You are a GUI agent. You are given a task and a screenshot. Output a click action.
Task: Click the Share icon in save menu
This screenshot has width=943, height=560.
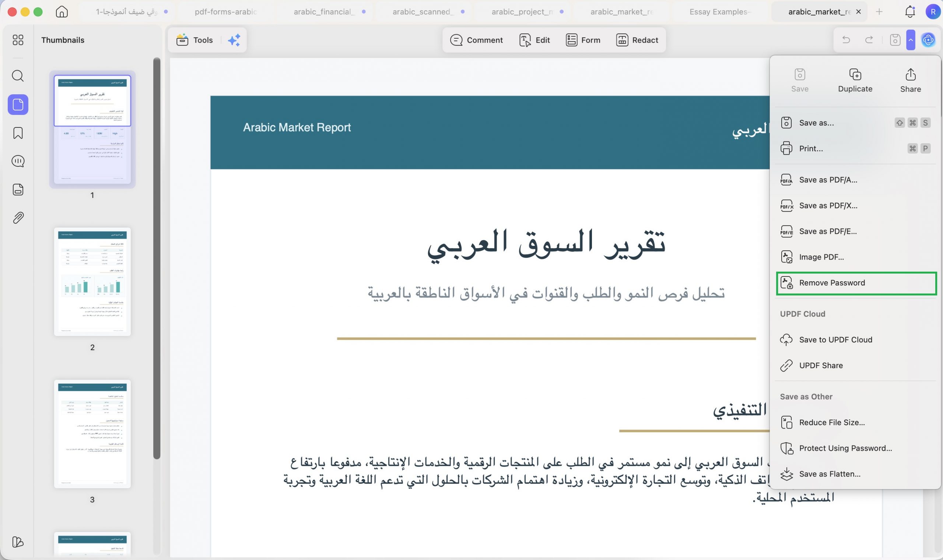(911, 80)
